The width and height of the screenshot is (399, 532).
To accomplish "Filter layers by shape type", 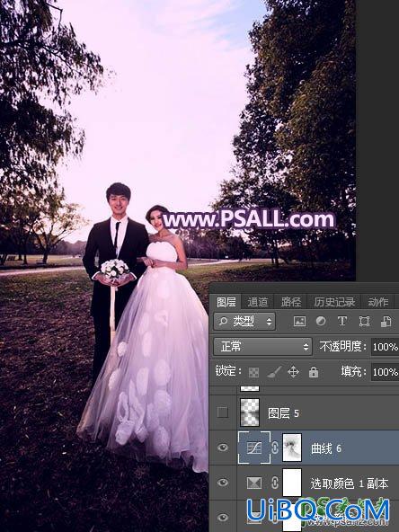I will click(364, 321).
